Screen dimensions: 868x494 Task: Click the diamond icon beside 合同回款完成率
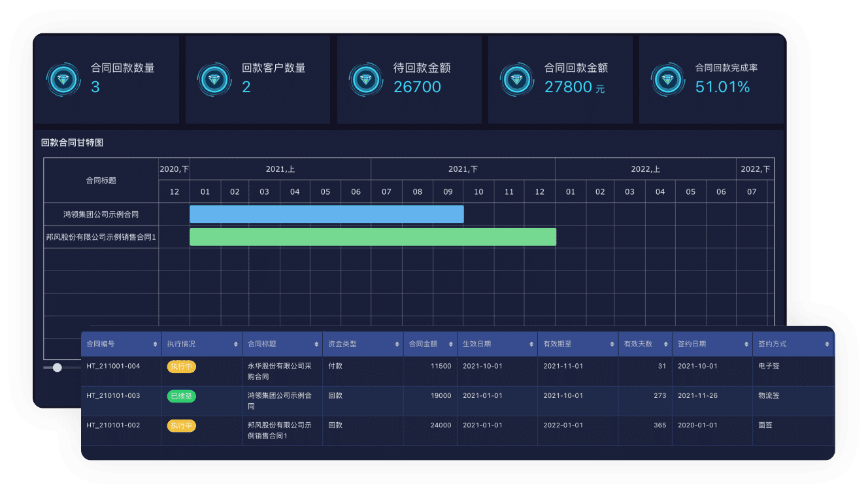668,80
